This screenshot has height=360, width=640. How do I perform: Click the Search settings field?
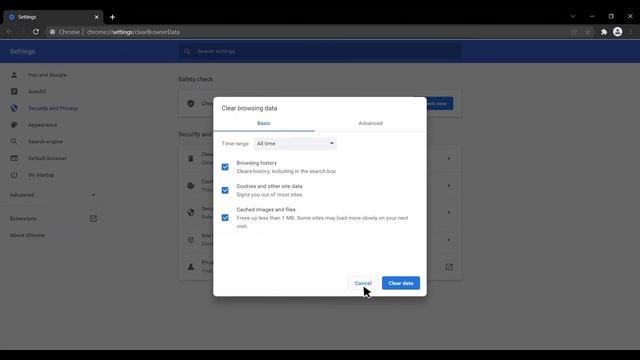[x=320, y=51]
